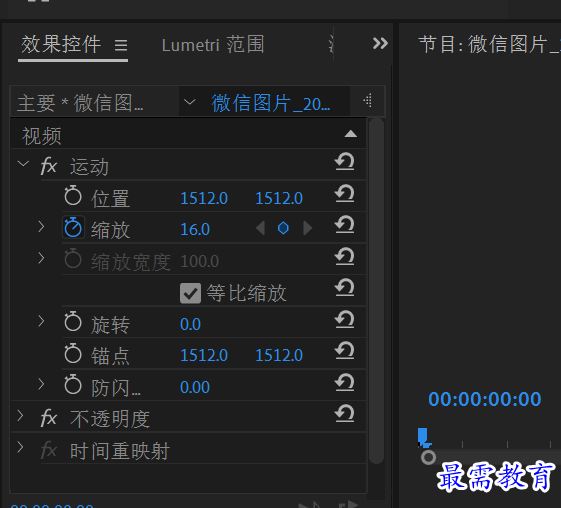The image size is (561, 508).
Task: Go to previous 缩放 keyframe
Action: tap(260, 228)
